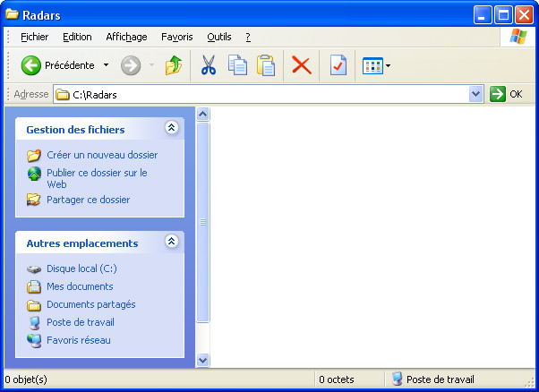This screenshot has height=392, width=539.
Task: Go up one folder level icon
Action: click(174, 65)
